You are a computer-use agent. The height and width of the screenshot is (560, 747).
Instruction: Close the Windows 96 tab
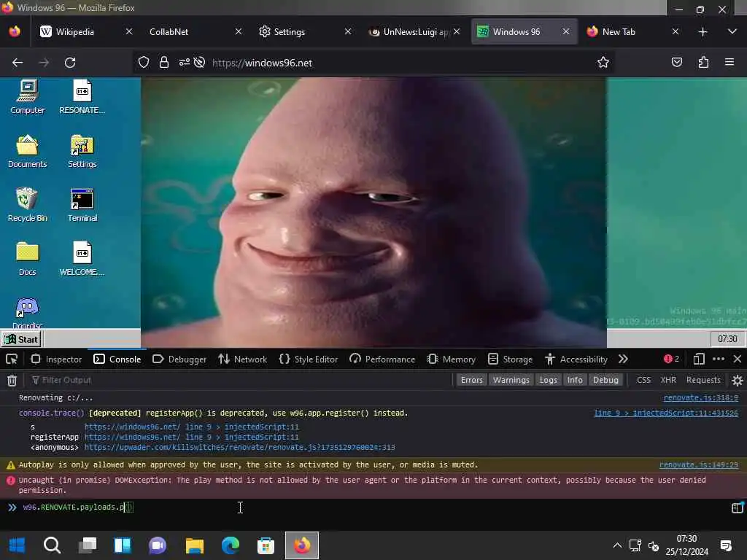tap(566, 31)
